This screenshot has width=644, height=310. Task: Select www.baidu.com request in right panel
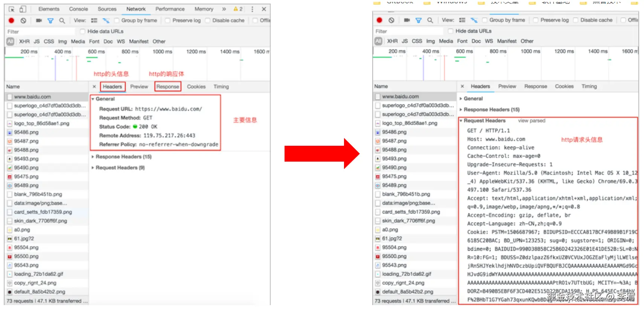414,96
